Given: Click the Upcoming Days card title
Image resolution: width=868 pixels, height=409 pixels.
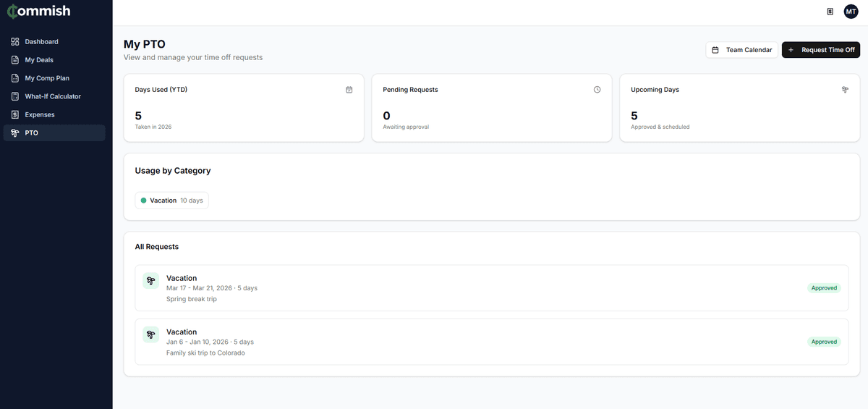Looking at the screenshot, I should [655, 90].
